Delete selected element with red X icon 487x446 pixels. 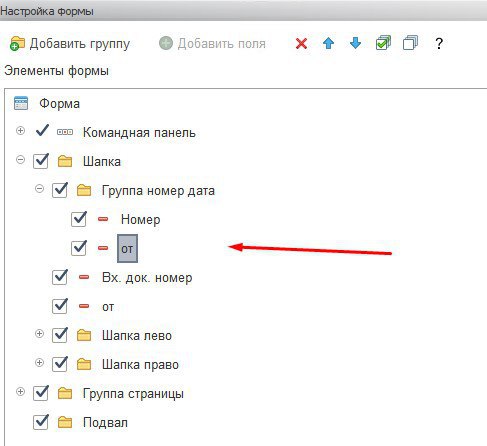[301, 43]
